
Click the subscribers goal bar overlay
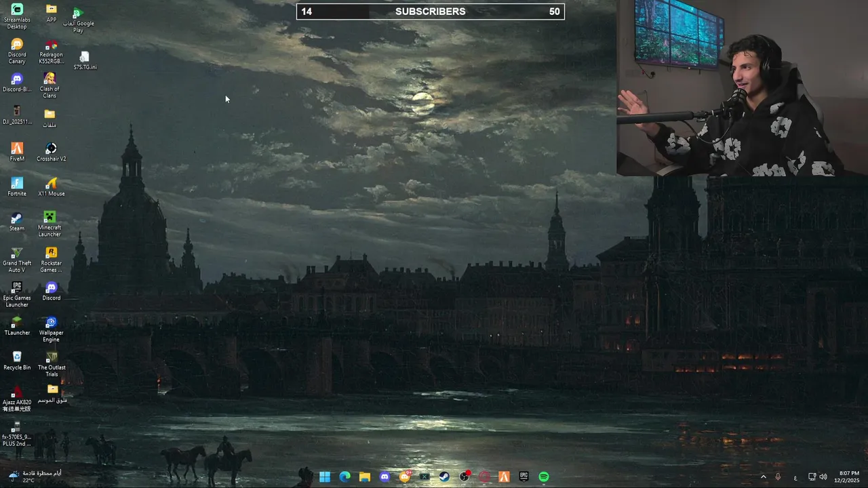tap(431, 12)
